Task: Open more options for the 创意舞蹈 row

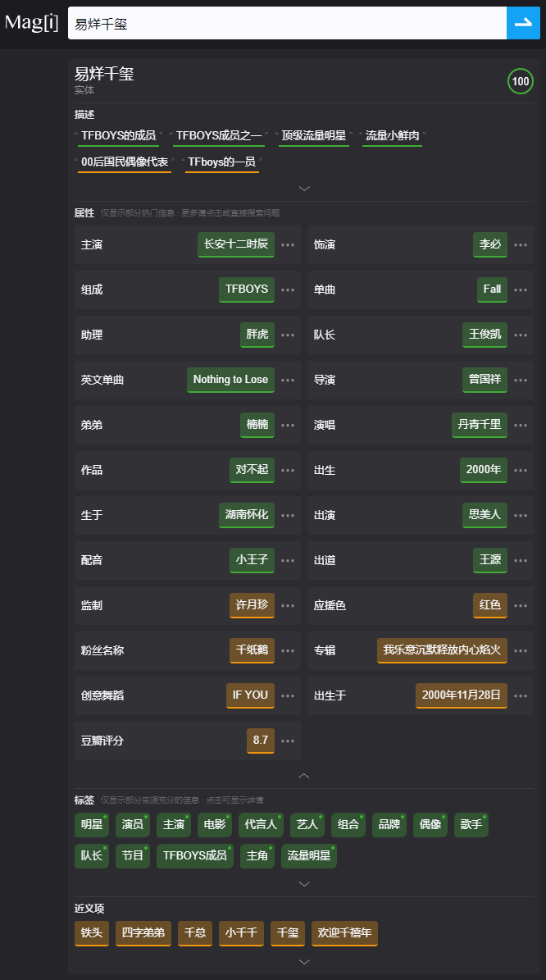Action: pyautogui.click(x=288, y=695)
